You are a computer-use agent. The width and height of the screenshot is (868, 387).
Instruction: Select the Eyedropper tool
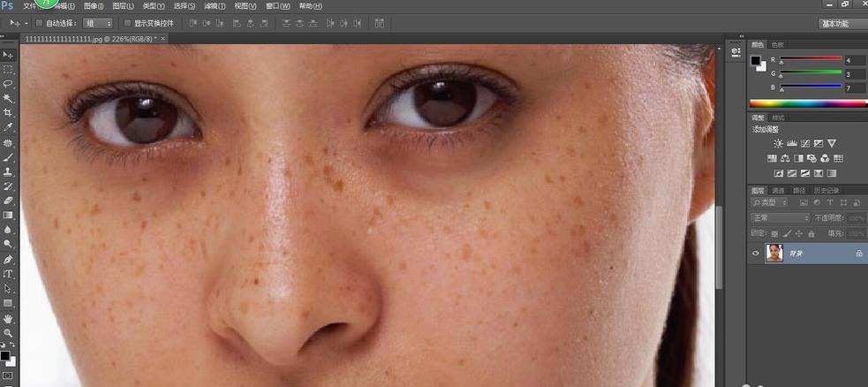point(8,127)
